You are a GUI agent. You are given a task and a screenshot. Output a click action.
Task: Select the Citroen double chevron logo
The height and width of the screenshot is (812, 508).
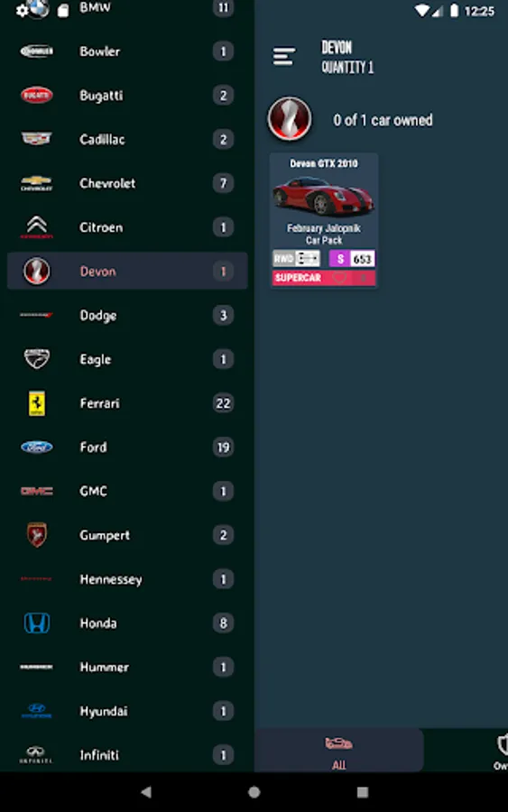click(36, 227)
